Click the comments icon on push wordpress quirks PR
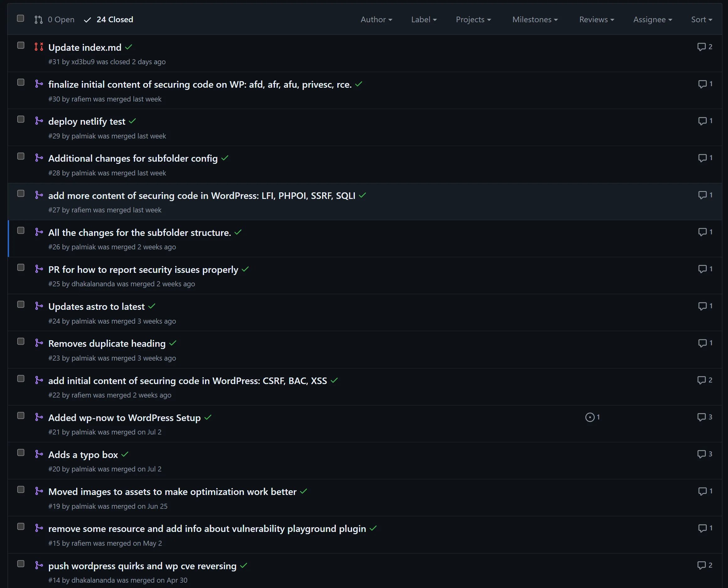This screenshot has width=728, height=588. pyautogui.click(x=701, y=565)
